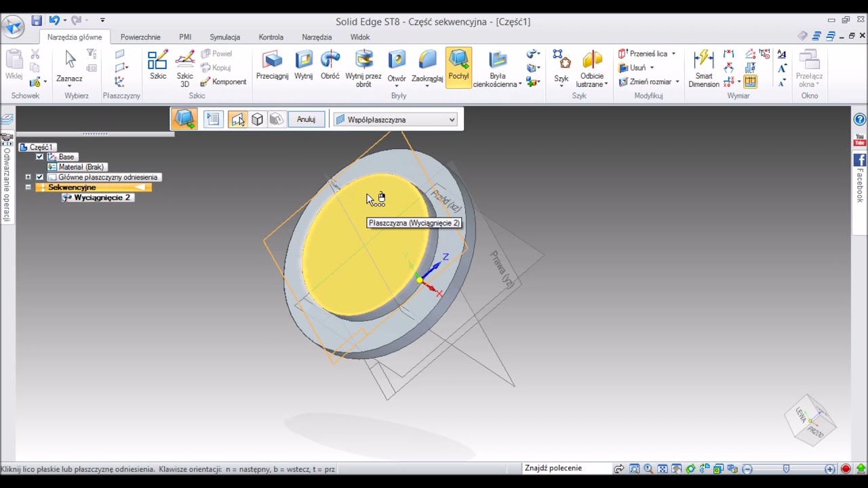This screenshot has height=488, width=868.
Task: Click the Komponent tool in Szkic group
Action: coord(223,82)
